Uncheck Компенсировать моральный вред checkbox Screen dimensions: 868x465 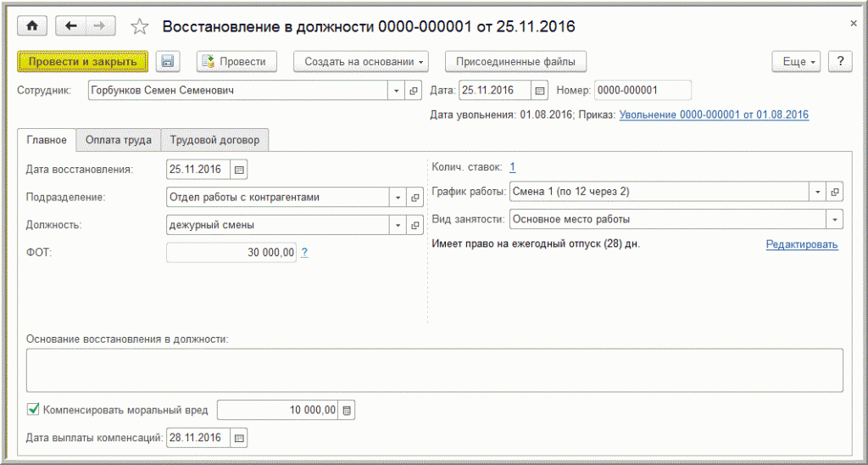(34, 410)
